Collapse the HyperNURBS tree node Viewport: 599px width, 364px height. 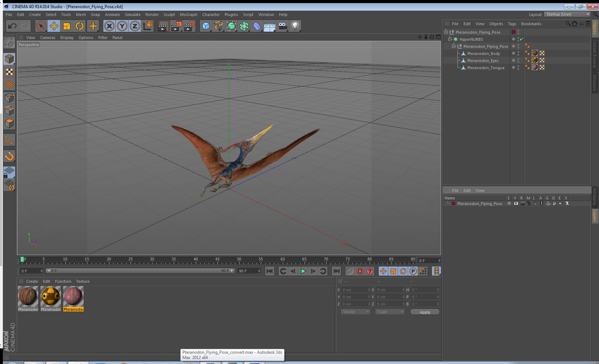pos(450,39)
